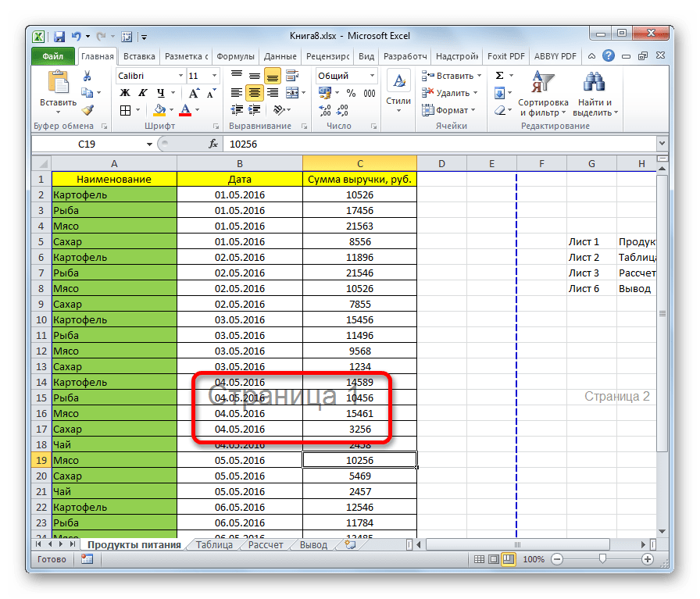The height and width of the screenshot is (599, 700).
Task: Open the Формулы ribbon tab
Action: (235, 56)
